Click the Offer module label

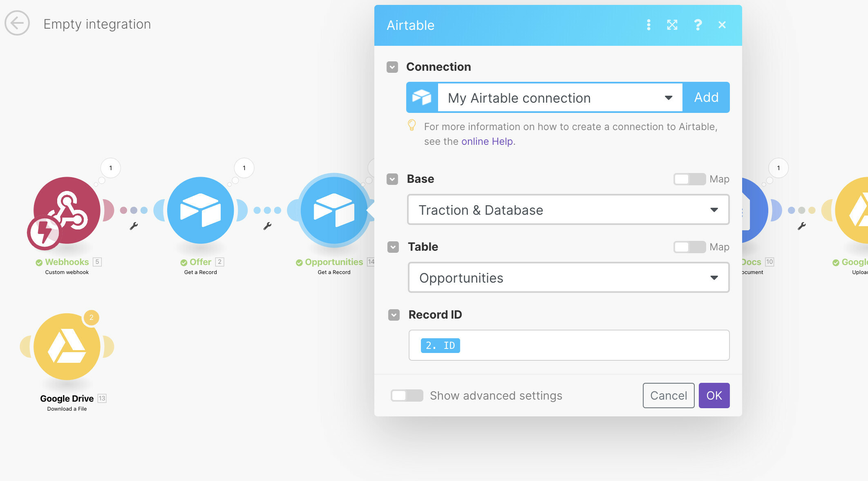200,262
